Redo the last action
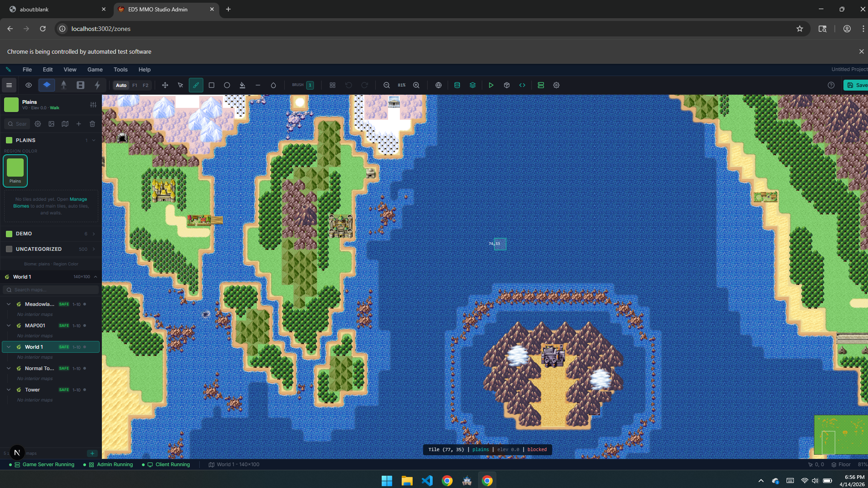 tap(364, 85)
